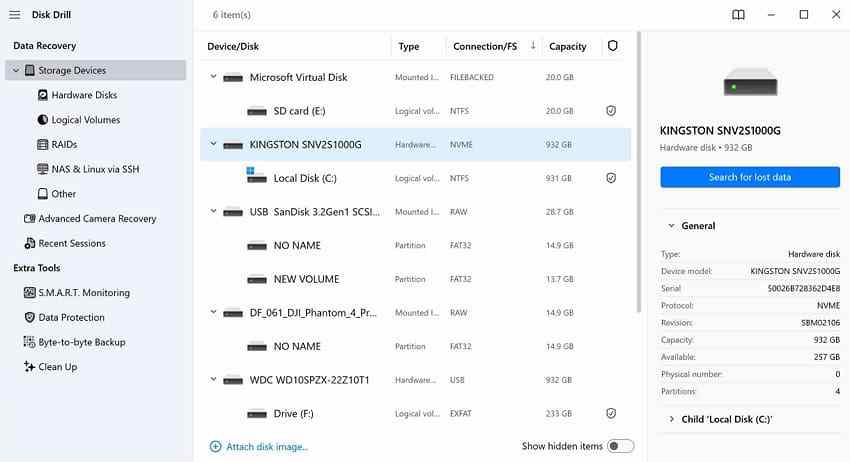Open the hamburger menu beside Disk Drill
Image resolution: width=850 pixels, height=462 pixels.
click(x=15, y=15)
